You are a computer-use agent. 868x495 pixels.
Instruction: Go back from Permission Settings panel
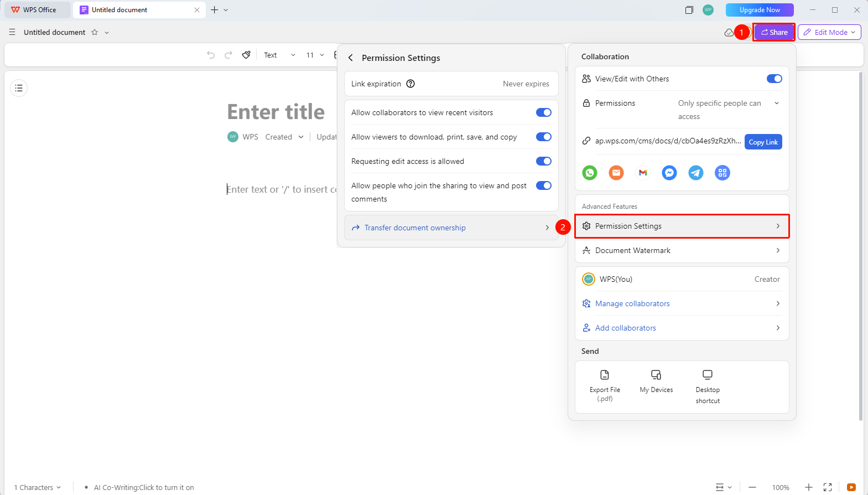tap(350, 58)
